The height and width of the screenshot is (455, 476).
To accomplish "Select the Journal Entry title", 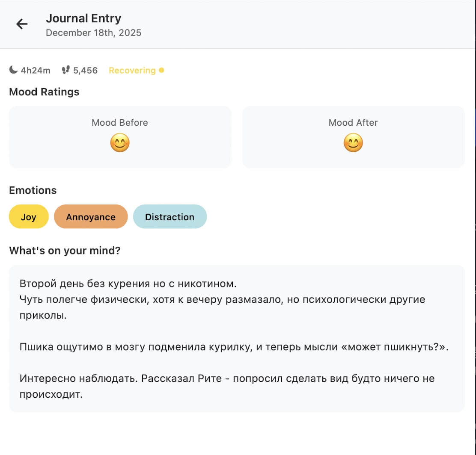I will coord(83,18).
